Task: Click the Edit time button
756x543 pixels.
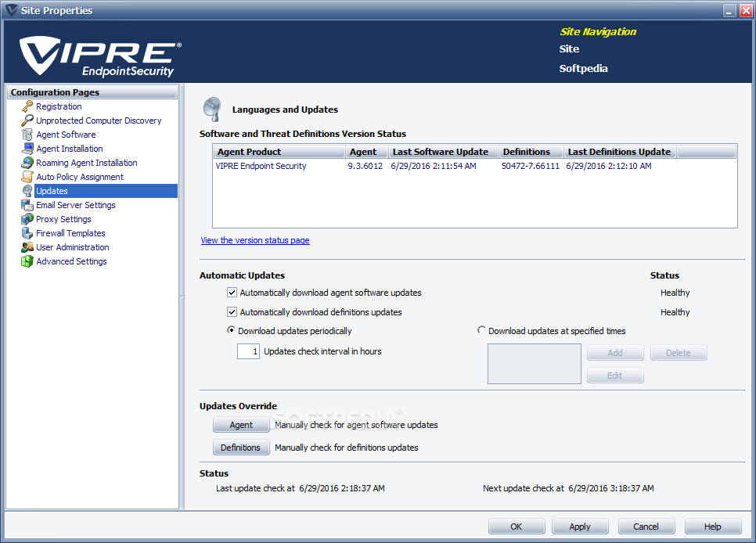Action: (x=615, y=376)
